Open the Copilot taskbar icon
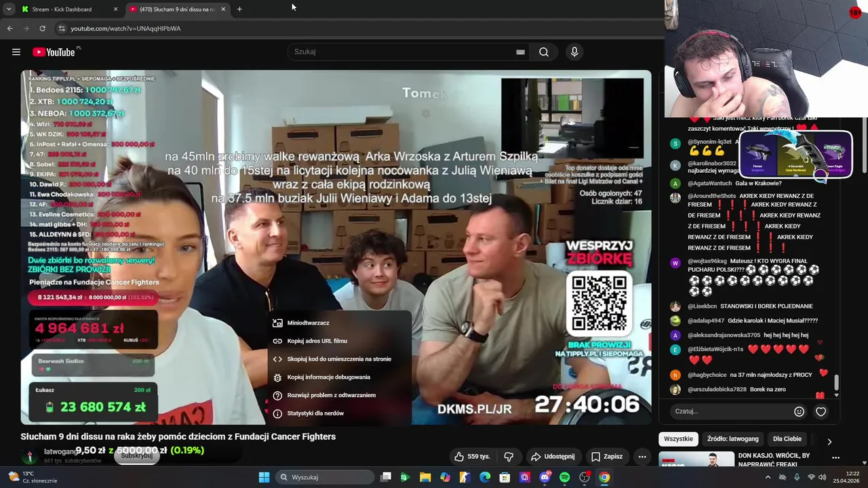Image resolution: width=868 pixels, height=488 pixels. tap(445, 477)
